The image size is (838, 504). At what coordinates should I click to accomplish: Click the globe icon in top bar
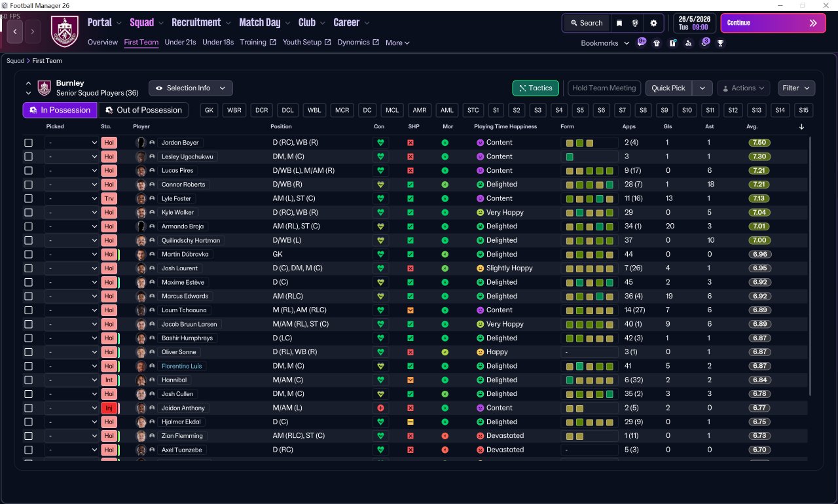(635, 23)
